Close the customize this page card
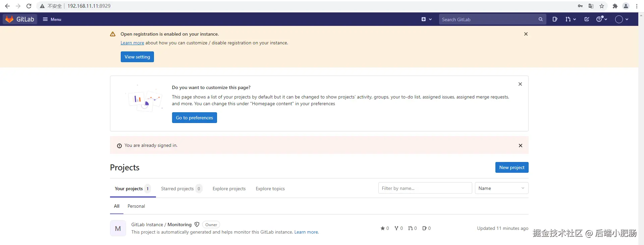Screen dimensions: 644x245 pyautogui.click(x=520, y=84)
